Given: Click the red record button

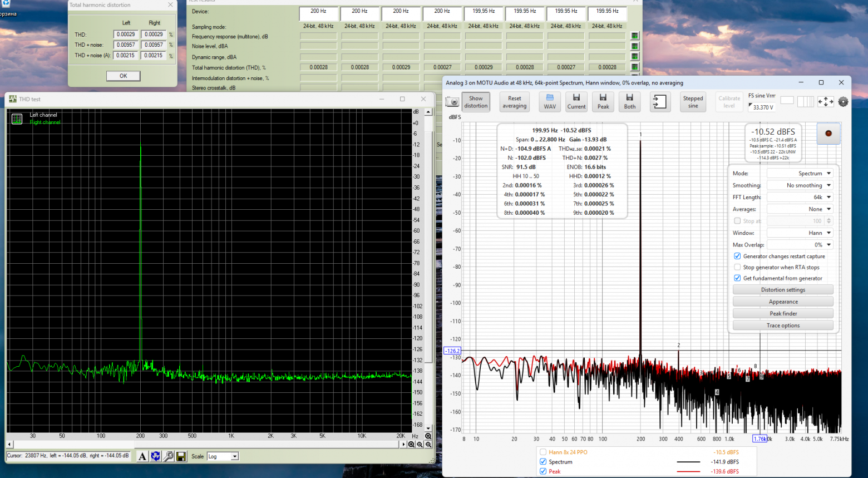Looking at the screenshot, I should pos(828,134).
